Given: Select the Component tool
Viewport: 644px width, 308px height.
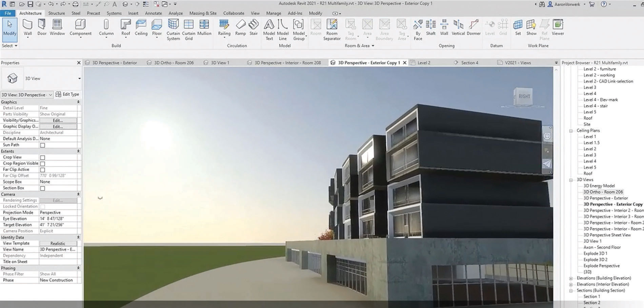Looking at the screenshot, I should [80, 28].
